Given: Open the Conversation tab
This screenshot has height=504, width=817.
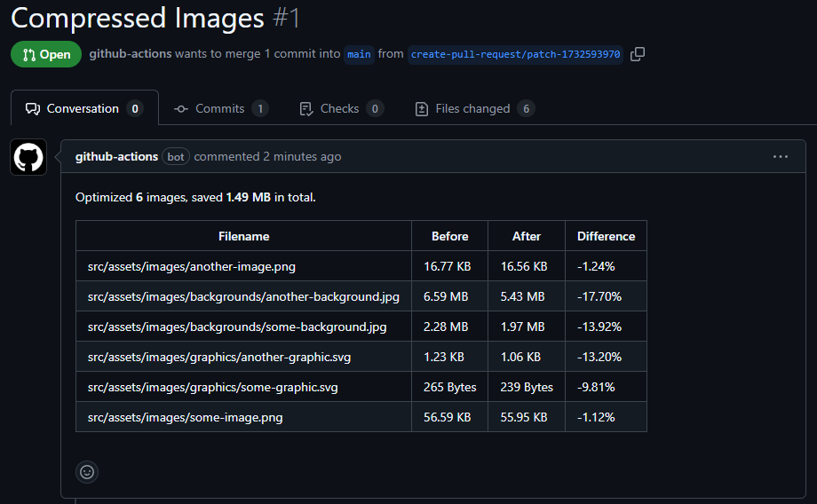Looking at the screenshot, I should coord(84,108).
